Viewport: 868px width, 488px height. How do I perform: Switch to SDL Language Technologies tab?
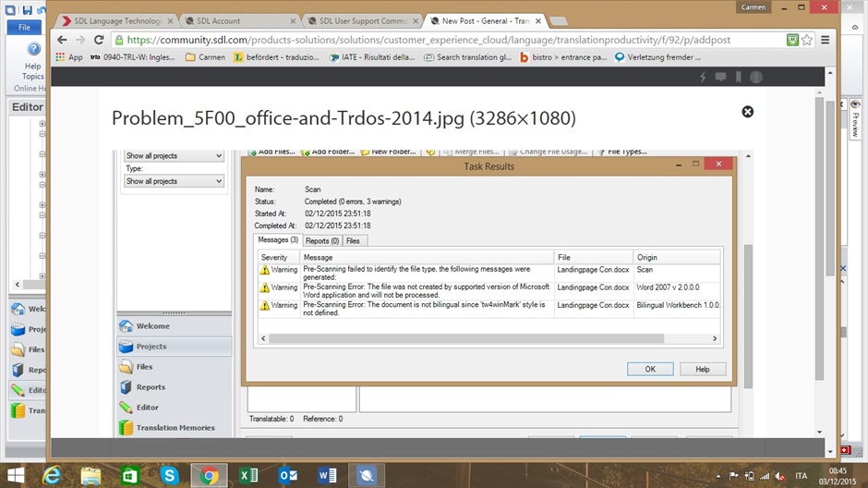tap(116, 21)
